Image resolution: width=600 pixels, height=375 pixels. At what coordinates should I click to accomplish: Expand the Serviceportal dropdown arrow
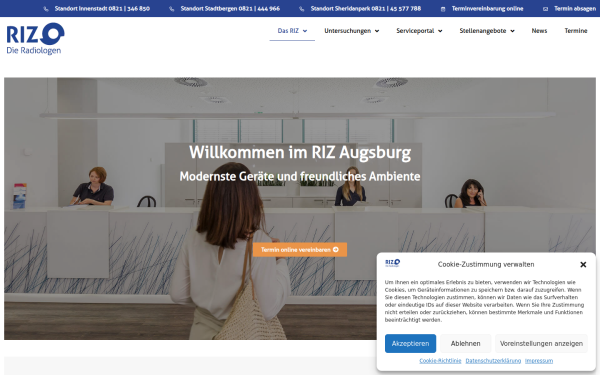click(x=440, y=31)
